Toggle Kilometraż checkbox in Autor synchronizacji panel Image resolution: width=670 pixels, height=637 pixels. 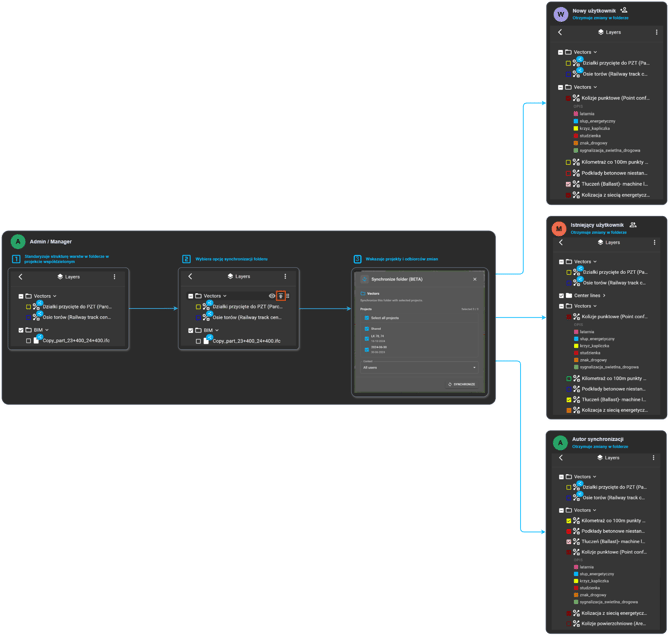569,521
